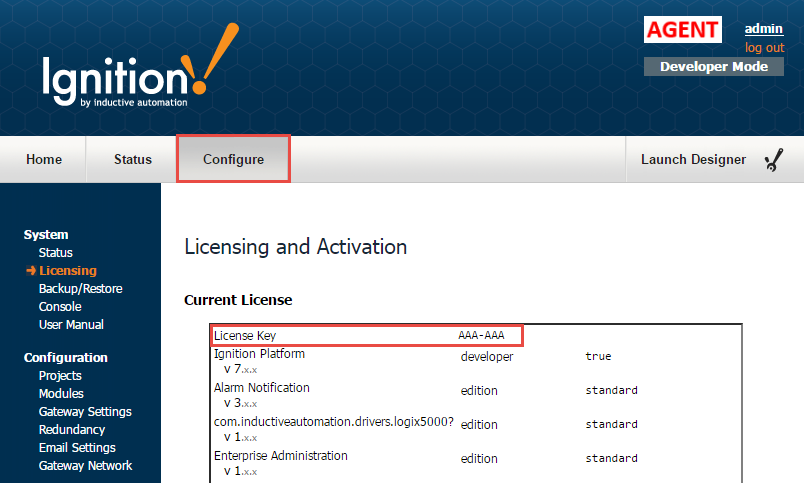
Task: Log out of the gateway
Action: [x=764, y=48]
